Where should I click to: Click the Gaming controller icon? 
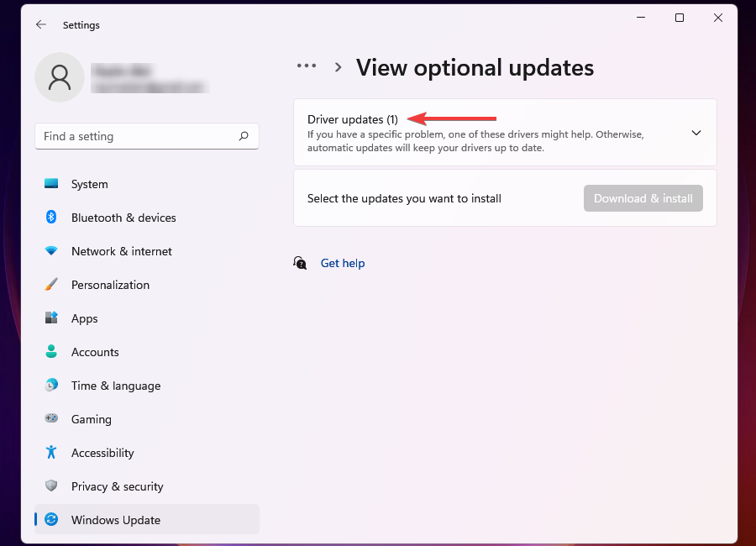(51, 419)
